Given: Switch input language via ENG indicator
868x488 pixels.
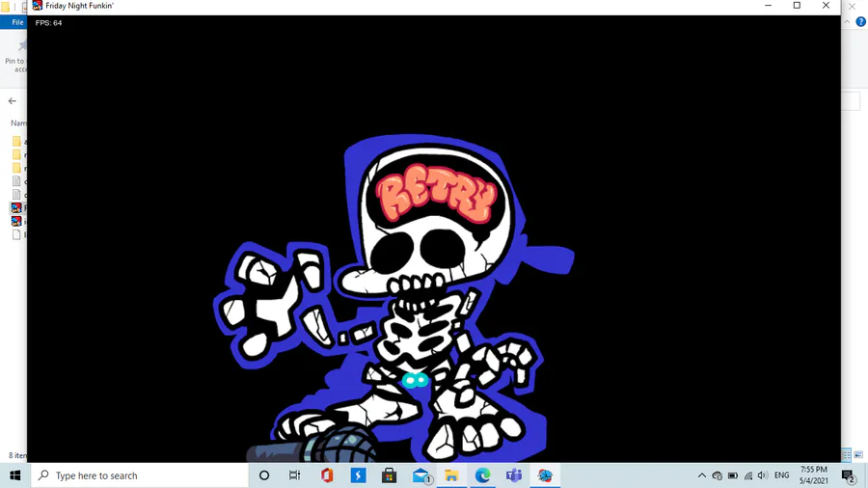Looking at the screenshot, I should pos(781,475).
